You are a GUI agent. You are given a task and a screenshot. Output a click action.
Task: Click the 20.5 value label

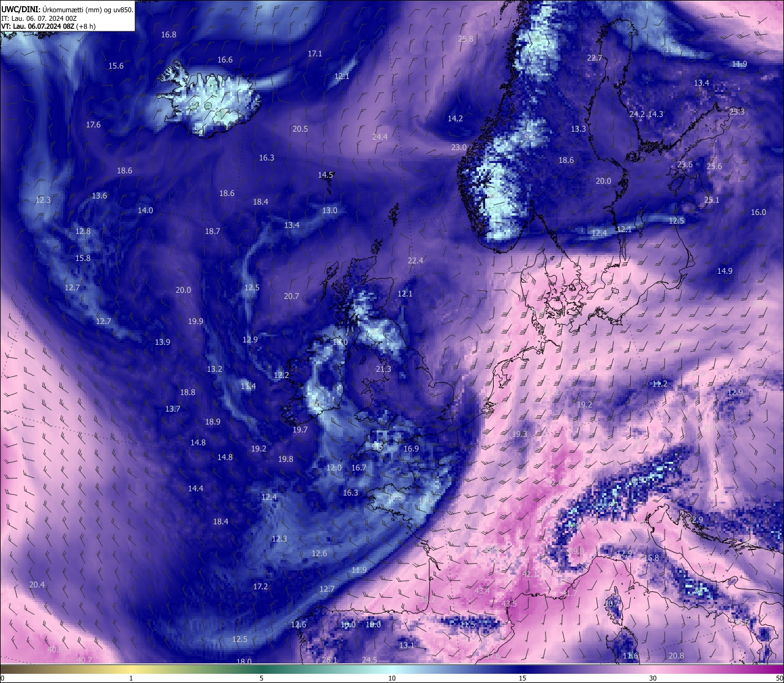tap(300, 129)
